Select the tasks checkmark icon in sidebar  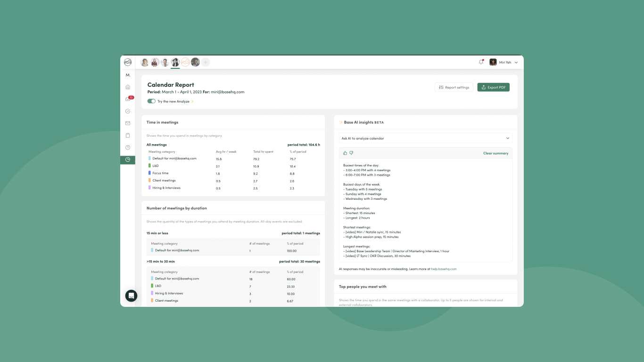coord(127,111)
